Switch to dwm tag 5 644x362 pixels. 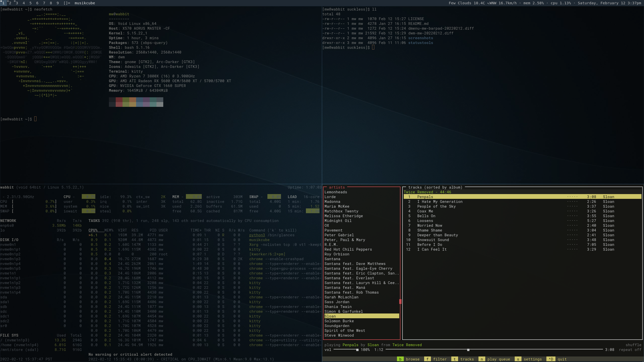pyautogui.click(x=30, y=3)
